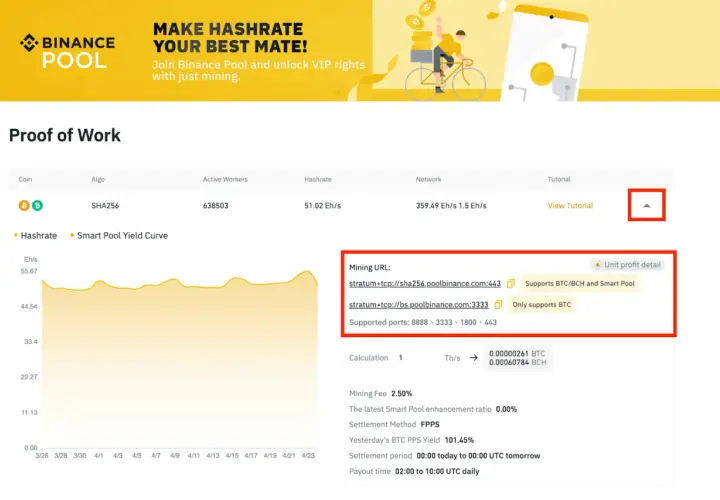Click the FPPS settlement method value
This screenshot has width=720, height=500.
pyautogui.click(x=430, y=424)
